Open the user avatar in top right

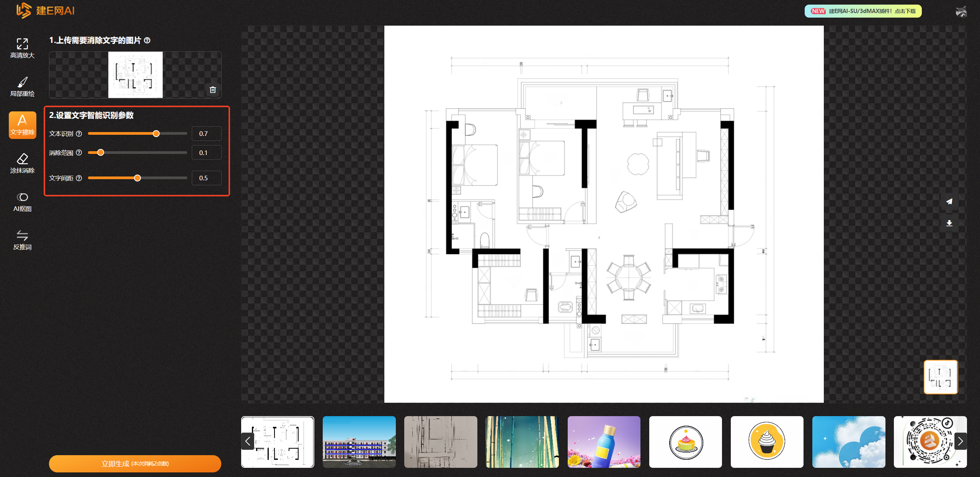[x=961, y=11]
